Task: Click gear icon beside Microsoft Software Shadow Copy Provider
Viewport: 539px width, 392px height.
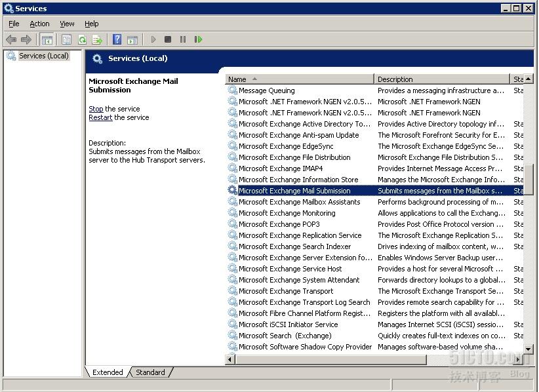Action: 233,347
